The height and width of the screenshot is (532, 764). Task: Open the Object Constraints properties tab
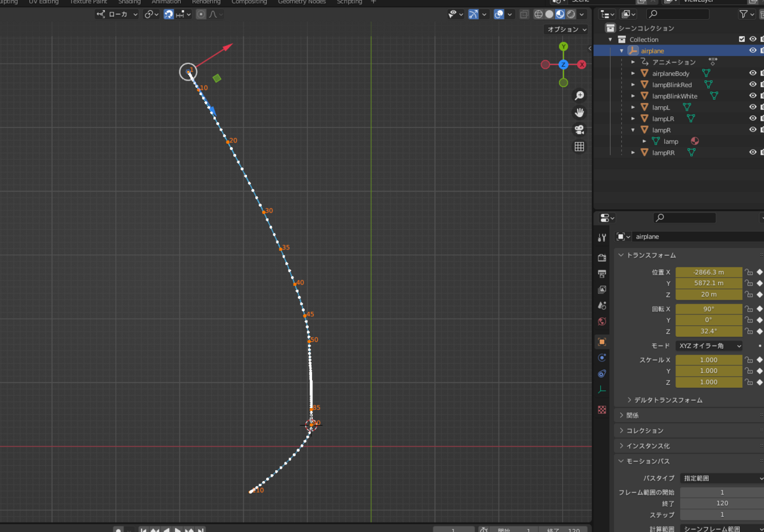point(602,374)
